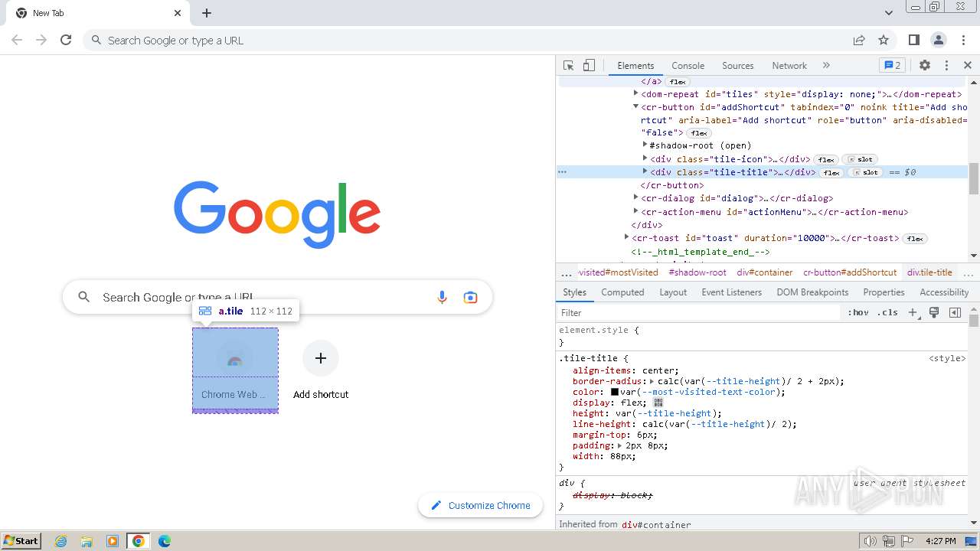Open Microsoft Edge from the taskbar

pyautogui.click(x=164, y=541)
